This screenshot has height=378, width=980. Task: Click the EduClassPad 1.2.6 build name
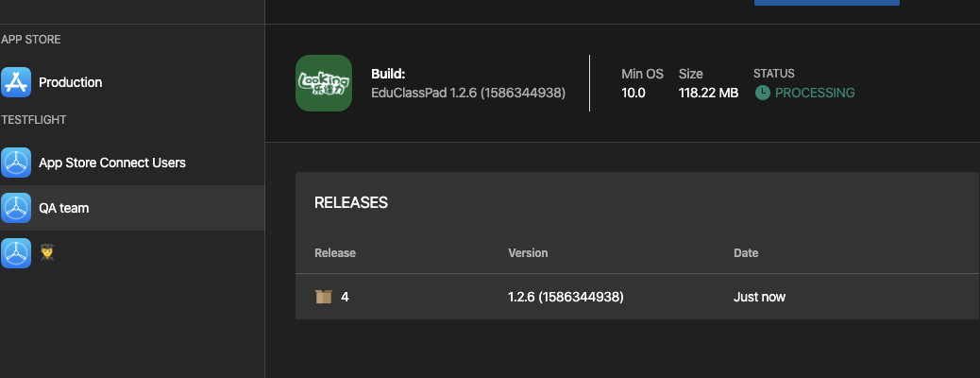tap(468, 93)
